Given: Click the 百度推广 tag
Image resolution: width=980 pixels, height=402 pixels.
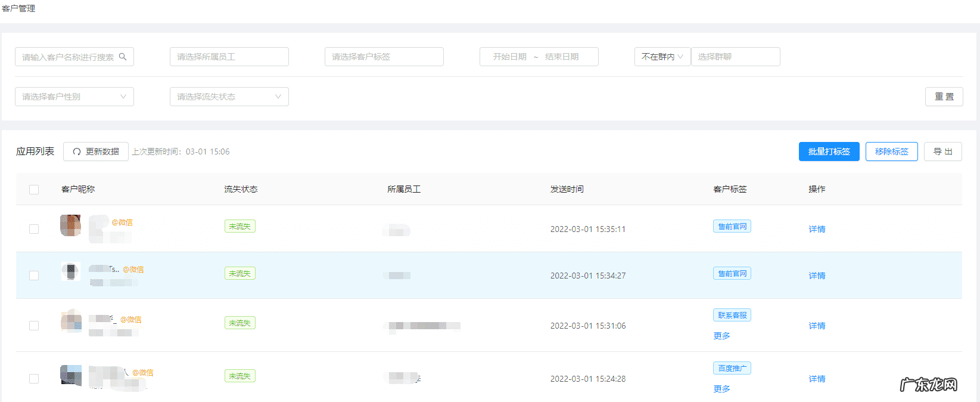Looking at the screenshot, I should pos(732,368).
